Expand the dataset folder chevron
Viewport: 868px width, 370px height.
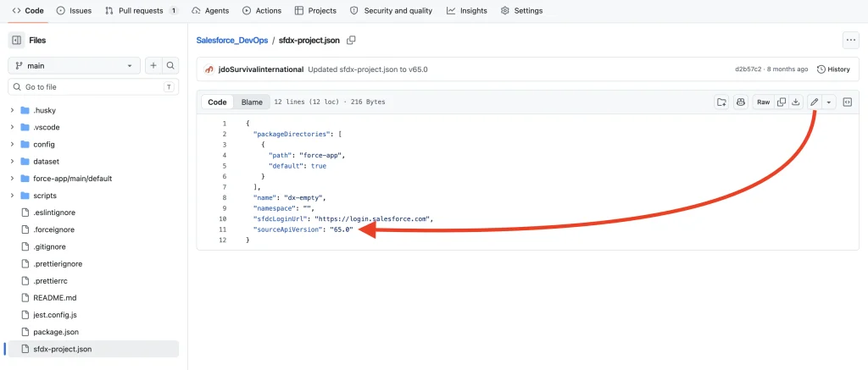click(x=12, y=162)
